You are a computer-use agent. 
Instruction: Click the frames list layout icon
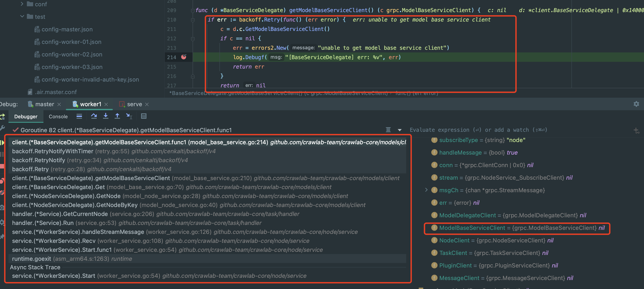[x=388, y=130]
